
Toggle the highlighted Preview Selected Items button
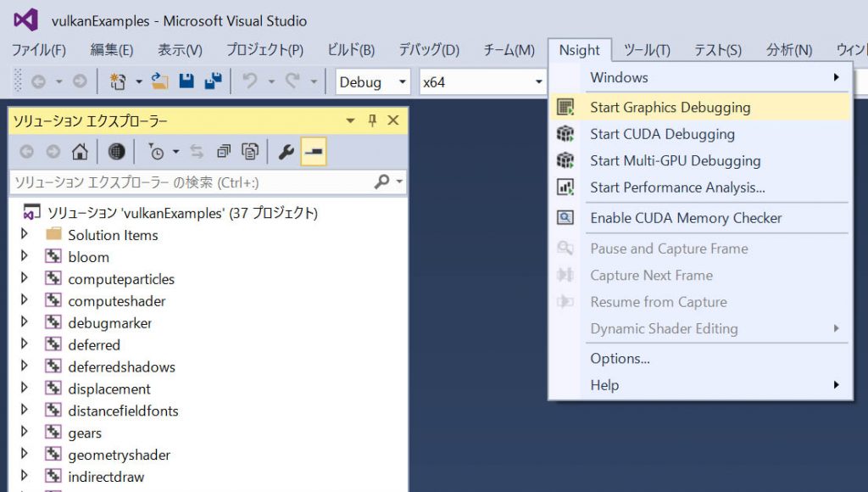point(314,152)
